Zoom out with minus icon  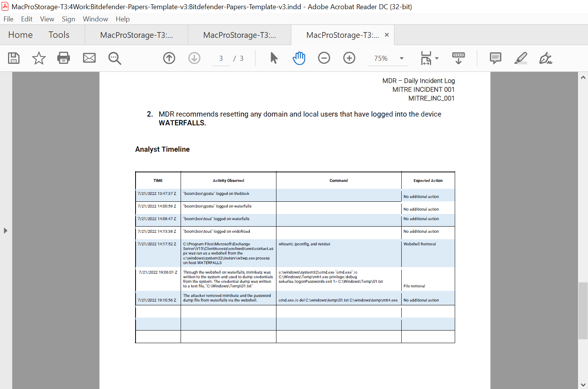[x=324, y=58]
